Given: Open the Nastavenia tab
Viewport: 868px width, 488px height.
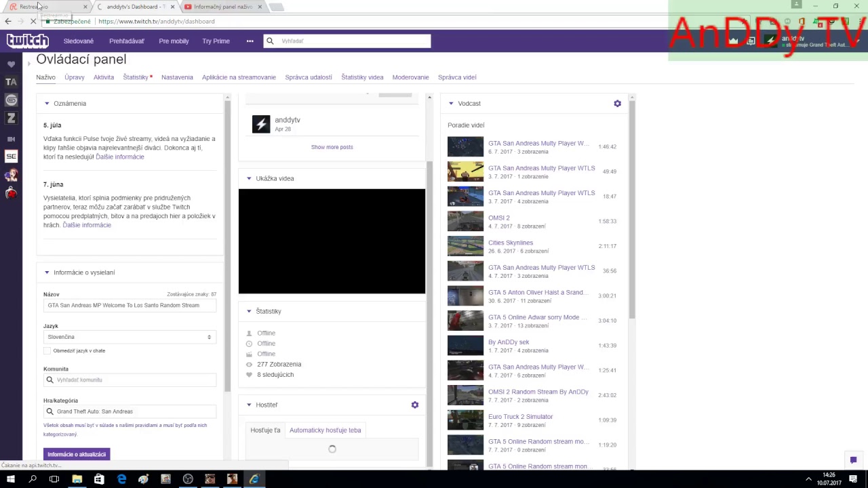Looking at the screenshot, I should click(177, 77).
